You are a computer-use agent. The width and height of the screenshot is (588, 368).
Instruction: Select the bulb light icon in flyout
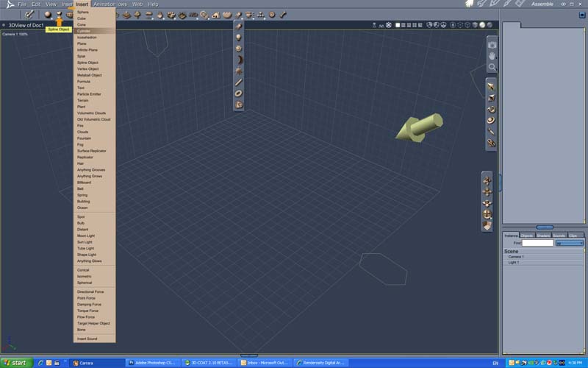coord(239,37)
